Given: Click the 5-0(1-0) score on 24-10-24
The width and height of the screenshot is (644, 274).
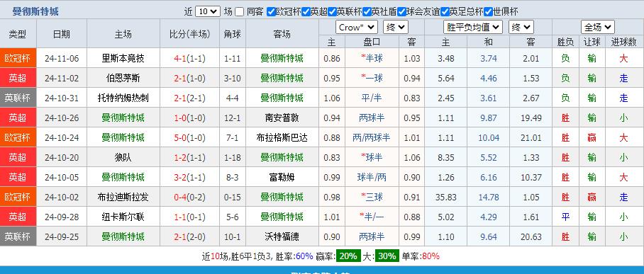Looking at the screenshot, I should [190, 137].
